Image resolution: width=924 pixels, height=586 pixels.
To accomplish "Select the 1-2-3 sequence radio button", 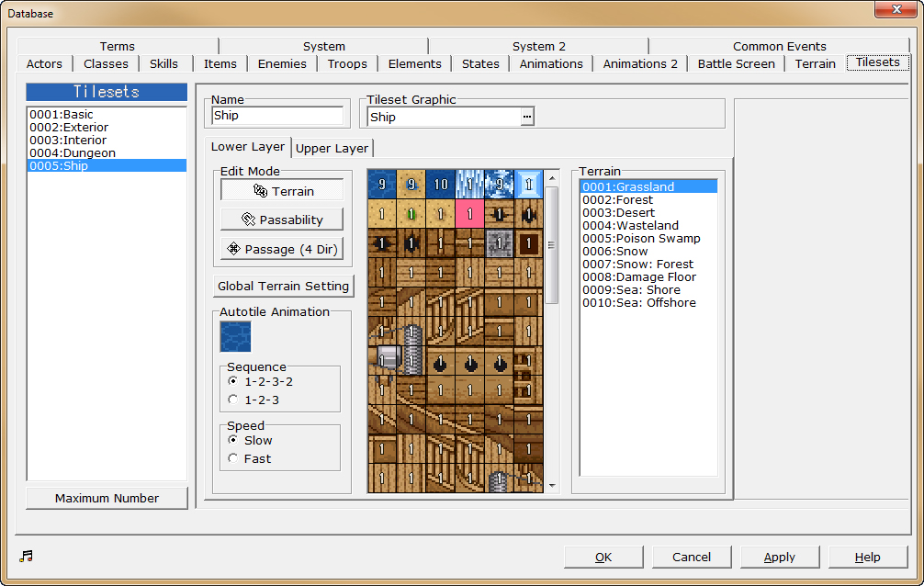I will 232,399.
